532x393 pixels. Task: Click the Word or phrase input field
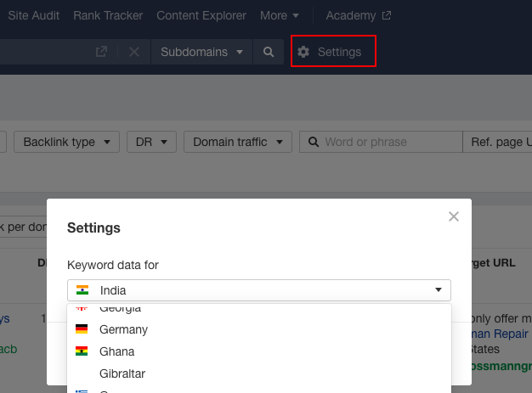tap(381, 142)
